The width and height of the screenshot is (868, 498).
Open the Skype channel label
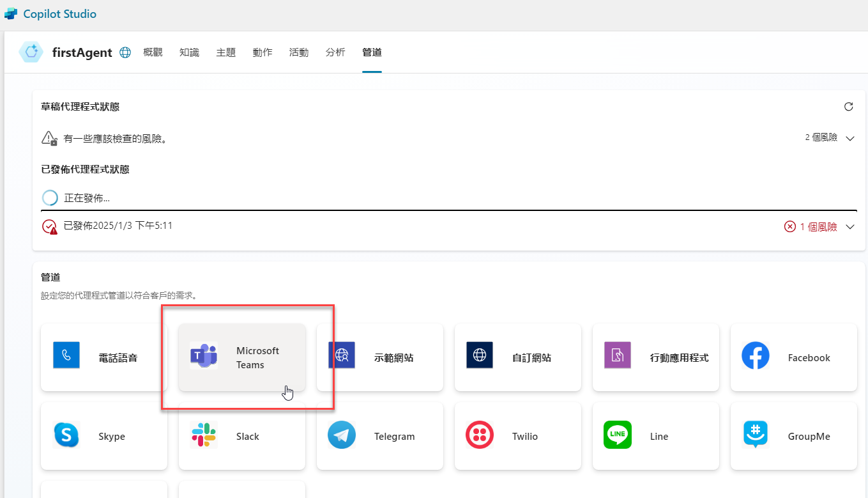click(x=112, y=437)
